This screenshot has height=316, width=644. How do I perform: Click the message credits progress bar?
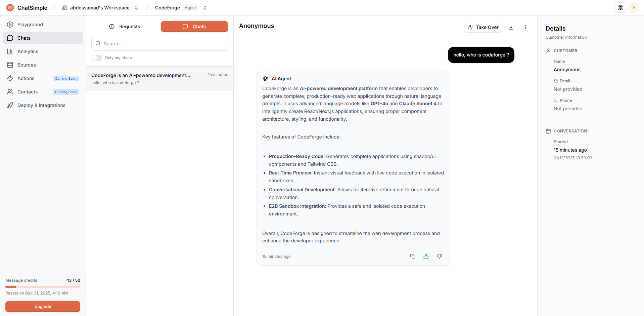(x=43, y=287)
